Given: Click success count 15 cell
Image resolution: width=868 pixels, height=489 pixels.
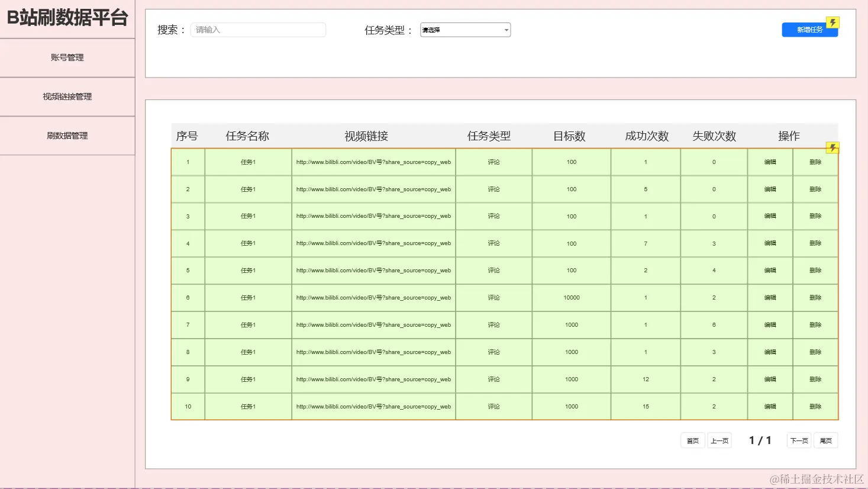Looking at the screenshot, I should [646, 407].
